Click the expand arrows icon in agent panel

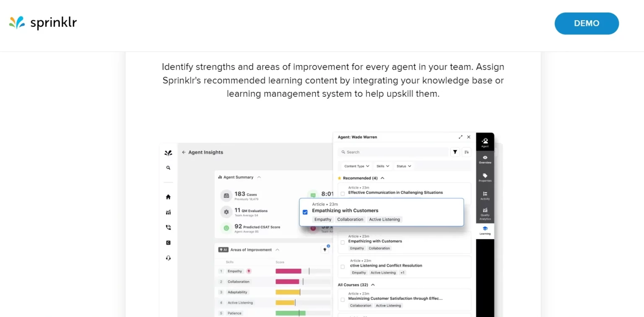[x=460, y=137]
